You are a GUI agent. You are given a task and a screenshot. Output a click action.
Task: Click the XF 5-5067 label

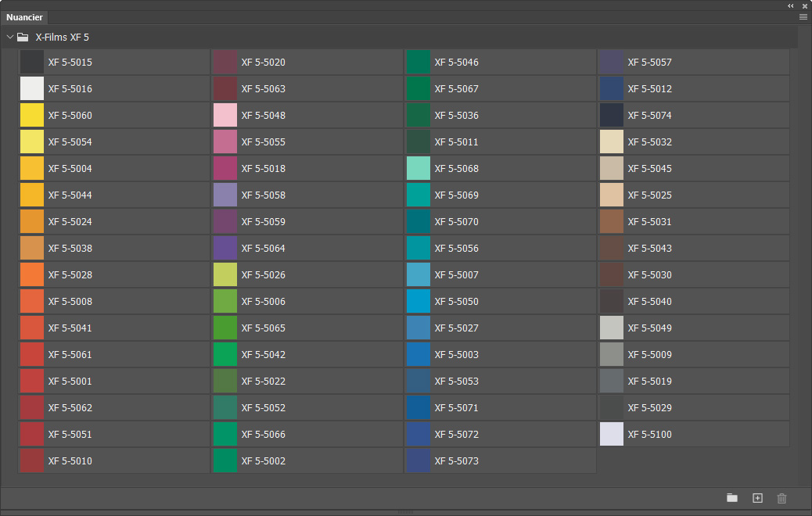pos(456,89)
